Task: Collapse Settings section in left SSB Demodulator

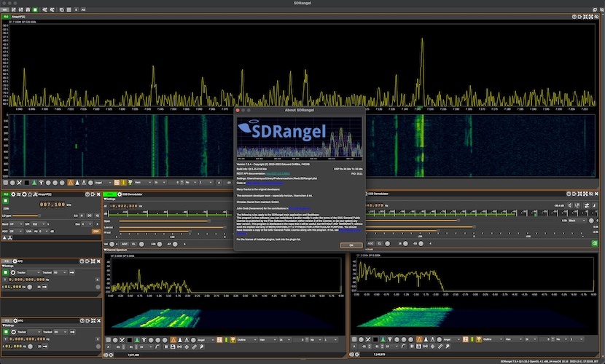Action: pos(109,199)
